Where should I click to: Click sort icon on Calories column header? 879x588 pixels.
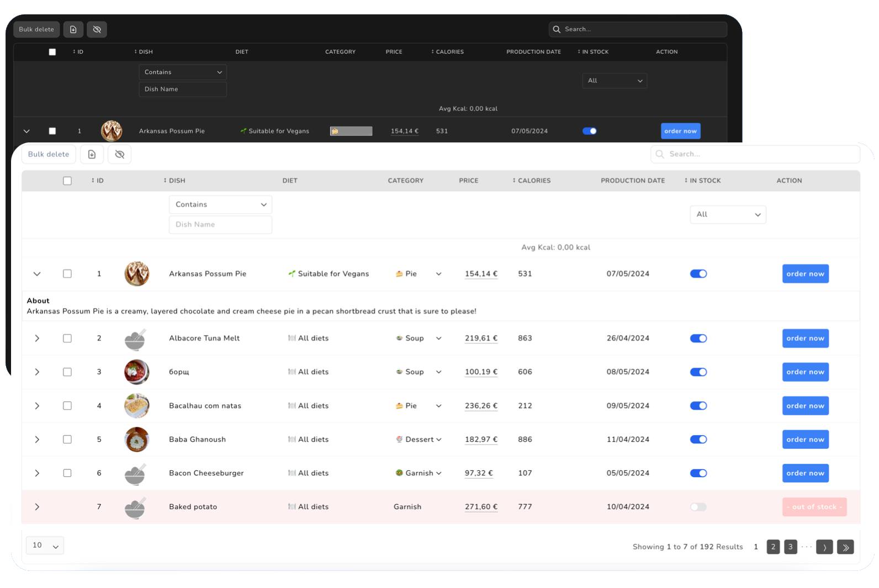[513, 181]
